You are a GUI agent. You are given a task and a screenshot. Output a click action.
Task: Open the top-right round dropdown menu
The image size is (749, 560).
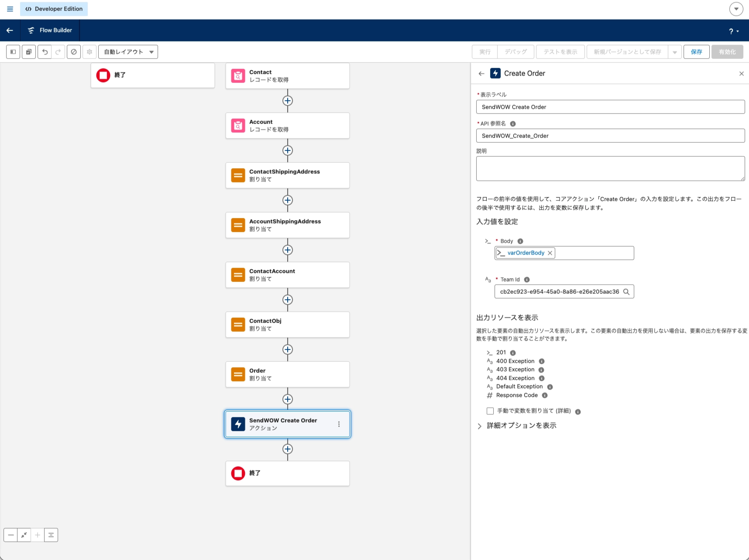tap(736, 9)
